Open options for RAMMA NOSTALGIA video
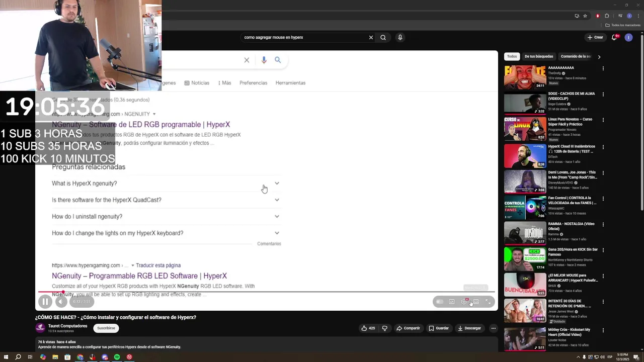This screenshot has width=644, height=362. tap(603, 224)
